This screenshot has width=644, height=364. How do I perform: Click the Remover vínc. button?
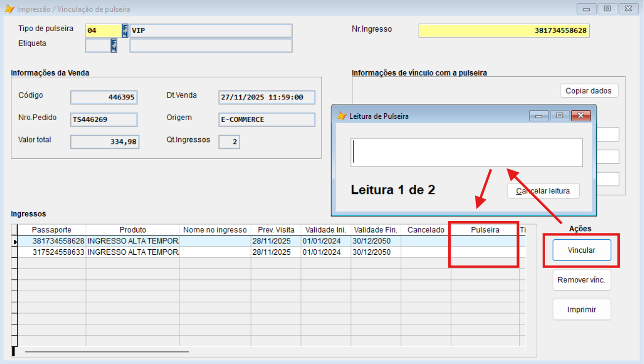coord(581,280)
